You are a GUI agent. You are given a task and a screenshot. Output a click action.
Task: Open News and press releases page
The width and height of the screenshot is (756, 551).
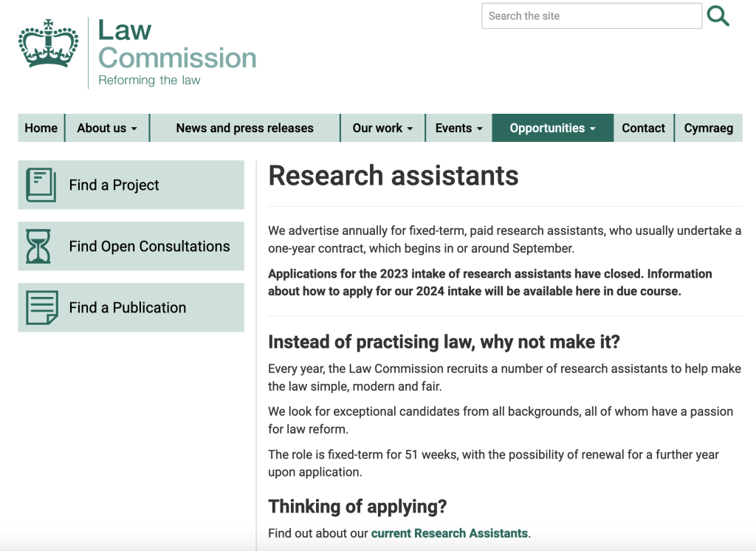coord(244,128)
